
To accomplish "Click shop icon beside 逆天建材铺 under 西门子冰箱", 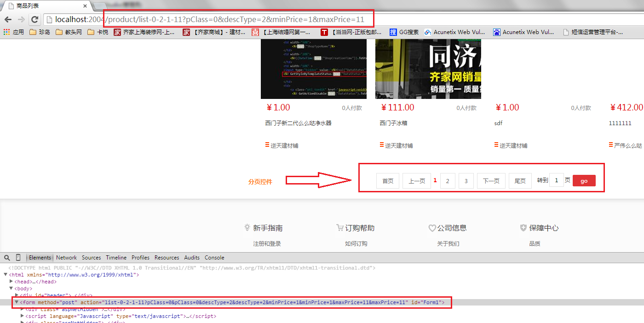I will [382, 145].
